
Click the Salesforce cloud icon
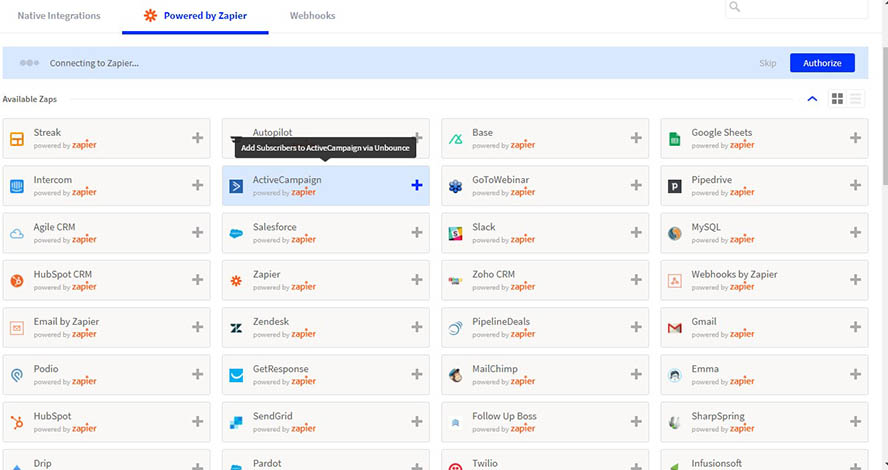236,233
